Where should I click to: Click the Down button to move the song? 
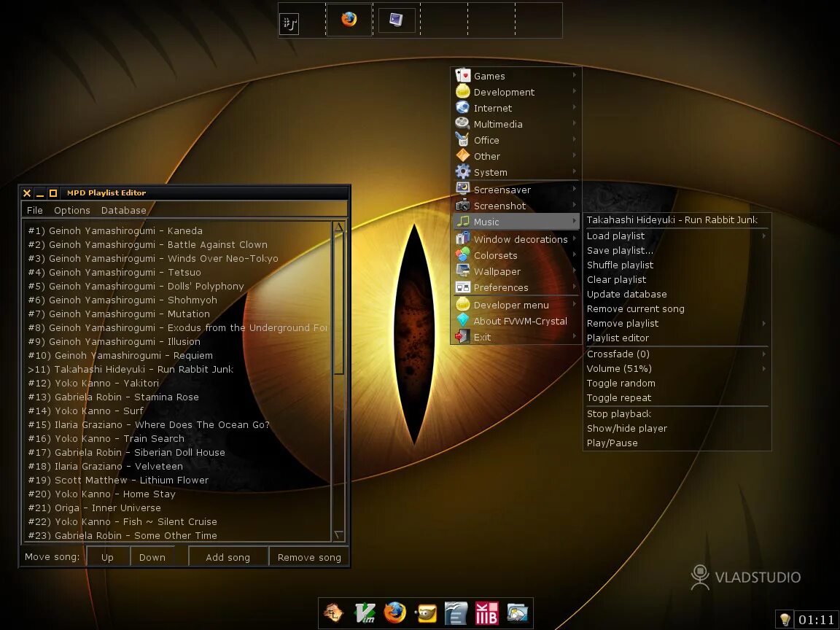(152, 557)
